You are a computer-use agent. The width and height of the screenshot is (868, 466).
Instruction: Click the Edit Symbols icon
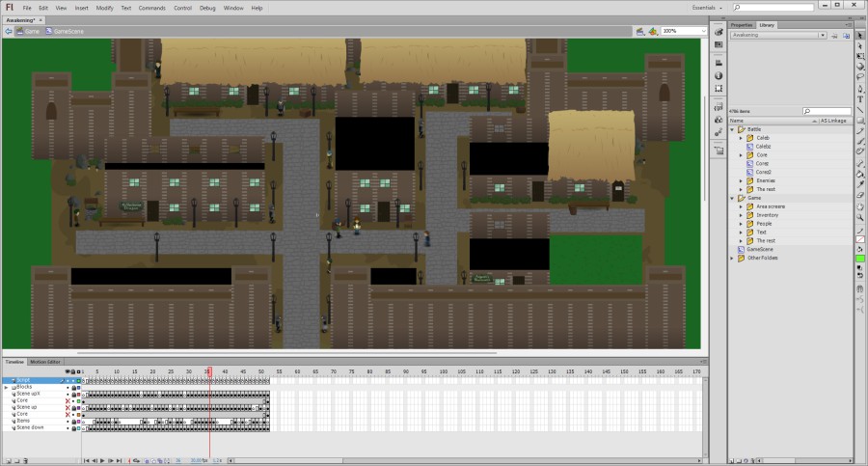tap(653, 31)
